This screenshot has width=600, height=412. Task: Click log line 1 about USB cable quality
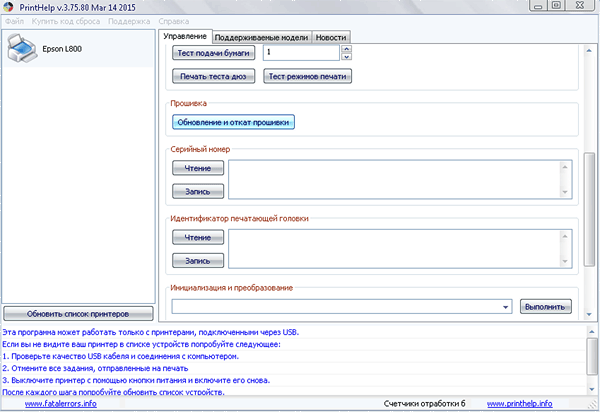pos(121,356)
